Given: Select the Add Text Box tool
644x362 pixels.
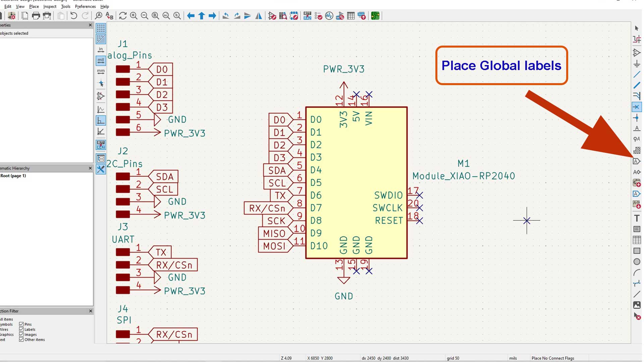Looking at the screenshot, I should pyautogui.click(x=637, y=229).
